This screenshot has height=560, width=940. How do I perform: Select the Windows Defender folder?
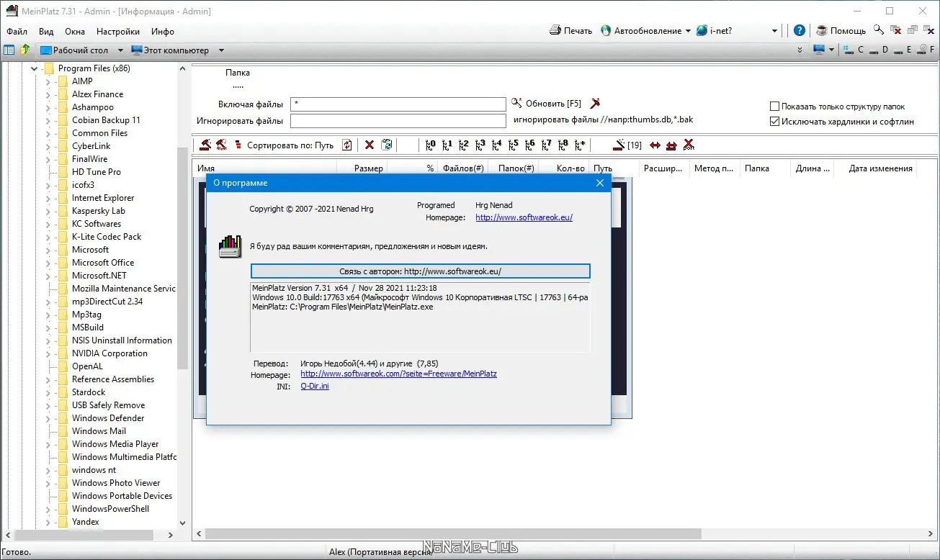pyautogui.click(x=108, y=418)
